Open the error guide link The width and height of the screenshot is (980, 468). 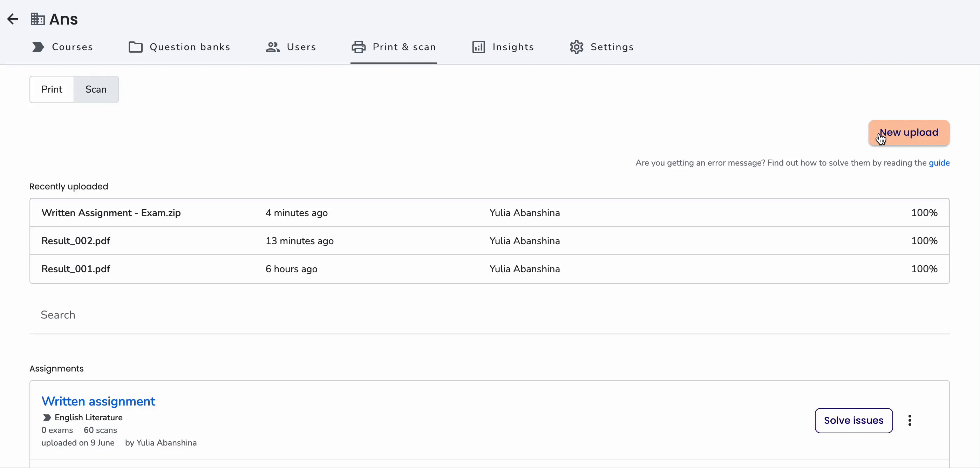[939, 162]
